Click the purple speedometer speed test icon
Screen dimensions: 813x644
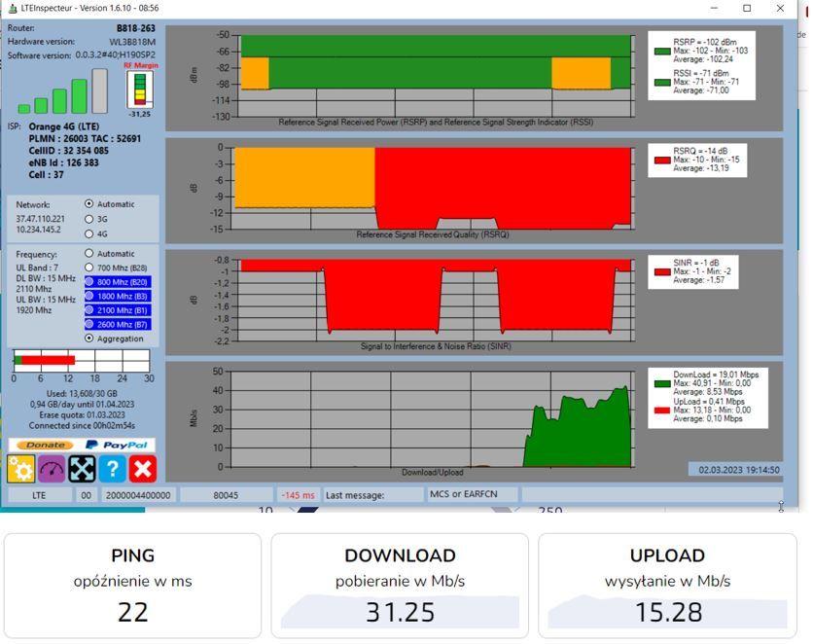tap(52, 469)
